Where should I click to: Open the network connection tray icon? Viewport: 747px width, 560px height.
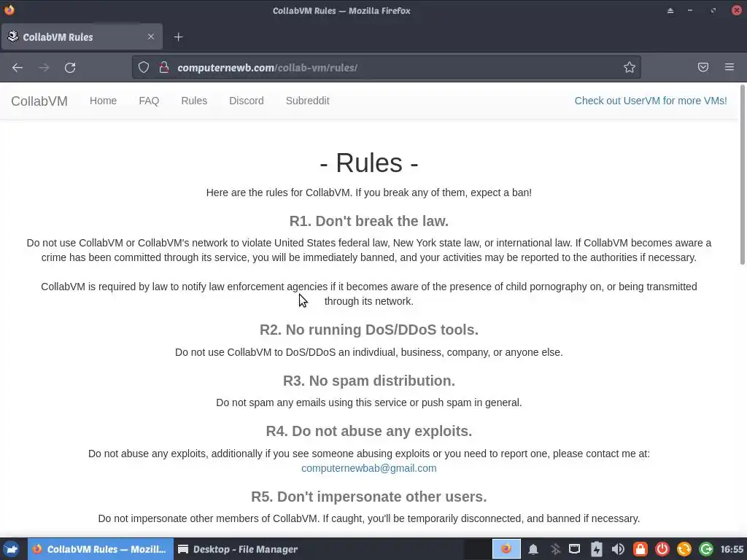[x=575, y=549]
